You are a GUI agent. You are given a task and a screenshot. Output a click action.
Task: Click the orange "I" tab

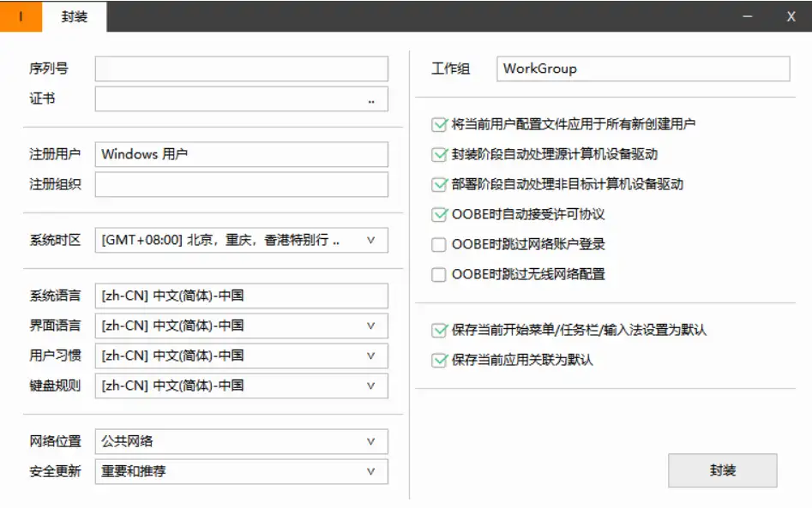[x=21, y=17]
